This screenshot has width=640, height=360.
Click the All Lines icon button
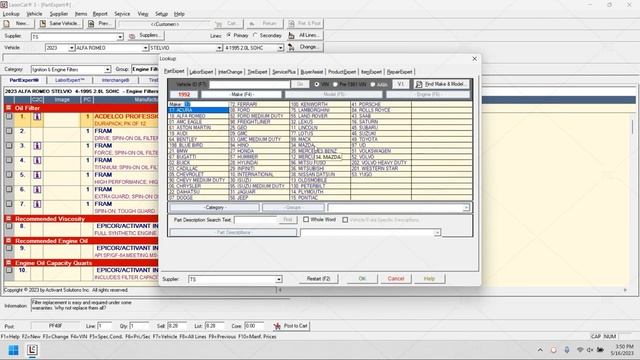coord(291,36)
